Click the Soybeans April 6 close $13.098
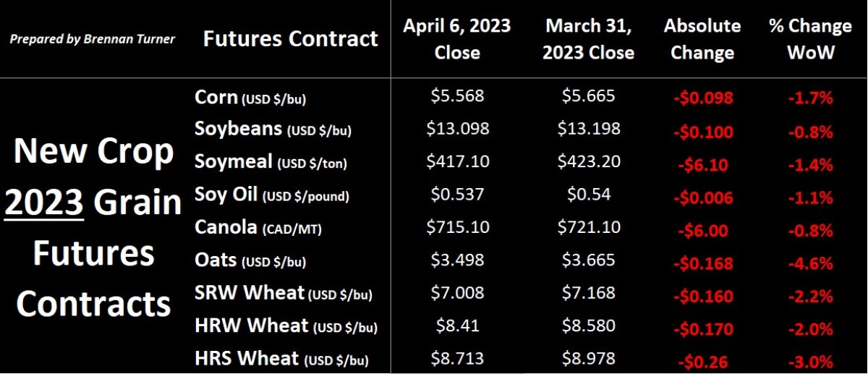 [x=458, y=128]
